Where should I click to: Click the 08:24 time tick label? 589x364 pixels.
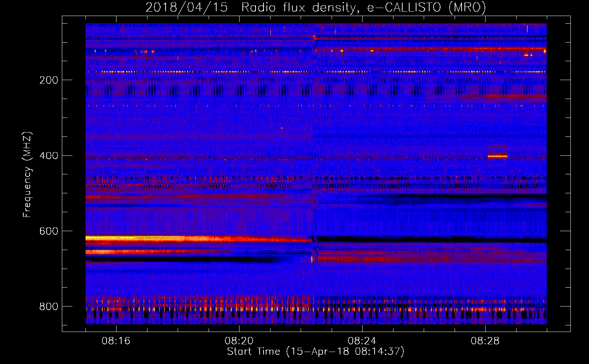click(362, 341)
